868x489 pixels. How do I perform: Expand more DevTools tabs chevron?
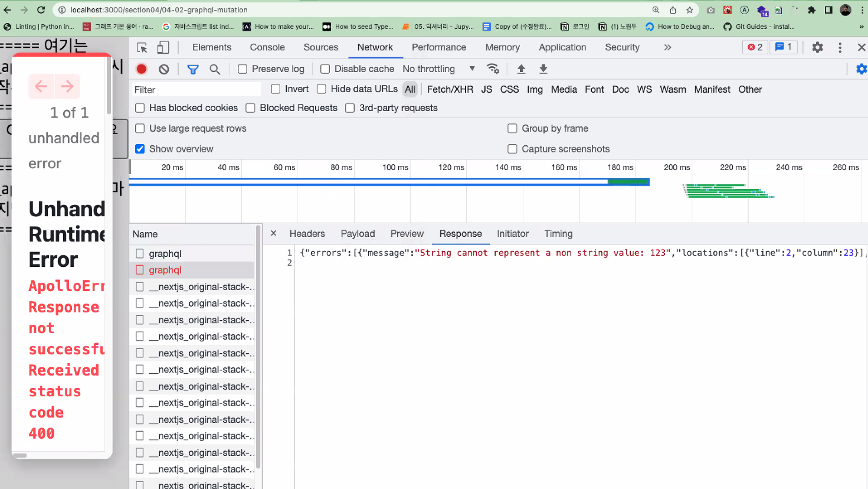point(667,47)
